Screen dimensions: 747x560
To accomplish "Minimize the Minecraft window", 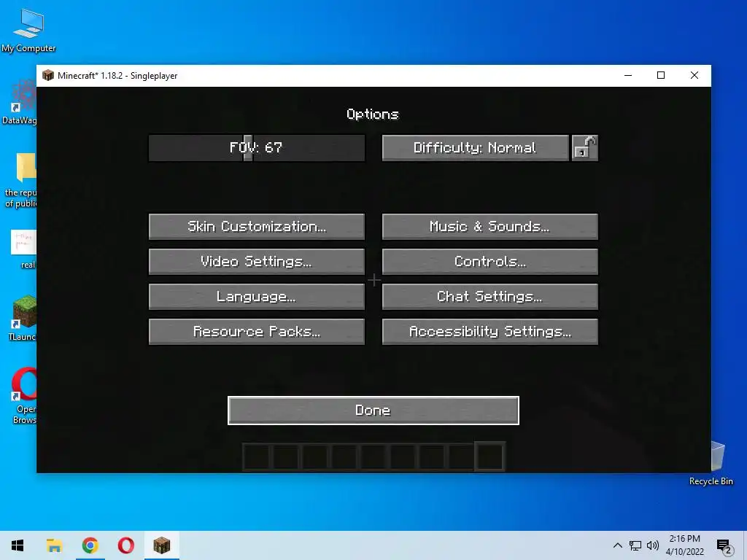I will (628, 75).
